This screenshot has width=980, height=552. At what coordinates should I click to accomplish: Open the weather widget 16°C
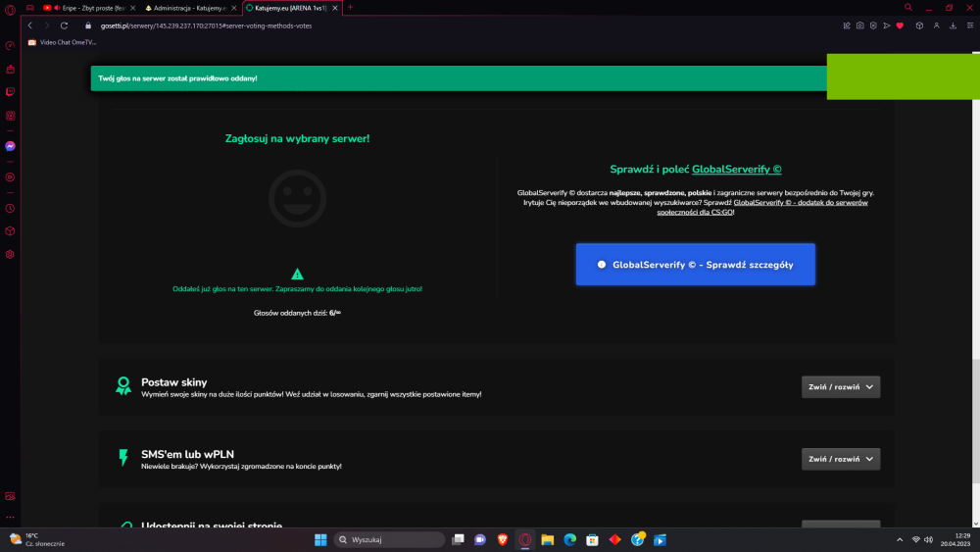click(x=37, y=539)
